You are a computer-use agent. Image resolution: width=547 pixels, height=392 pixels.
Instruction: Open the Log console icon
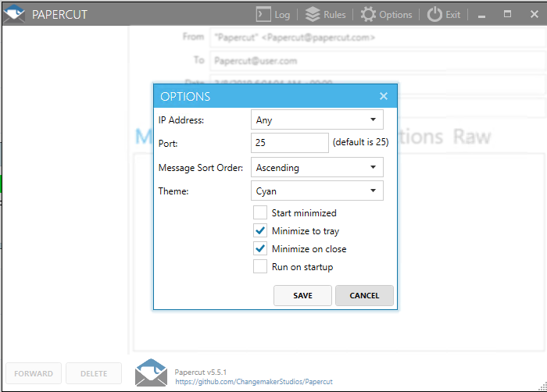pyautogui.click(x=263, y=14)
